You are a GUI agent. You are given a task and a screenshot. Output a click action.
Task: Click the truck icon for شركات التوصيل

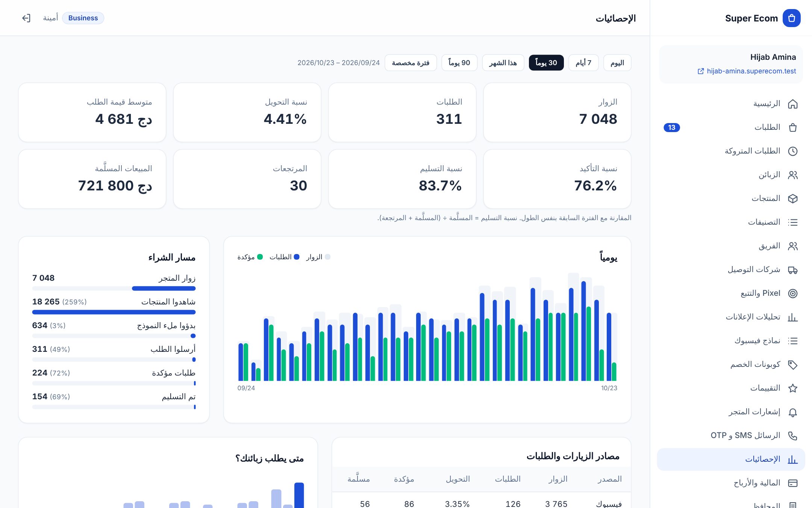(792, 270)
